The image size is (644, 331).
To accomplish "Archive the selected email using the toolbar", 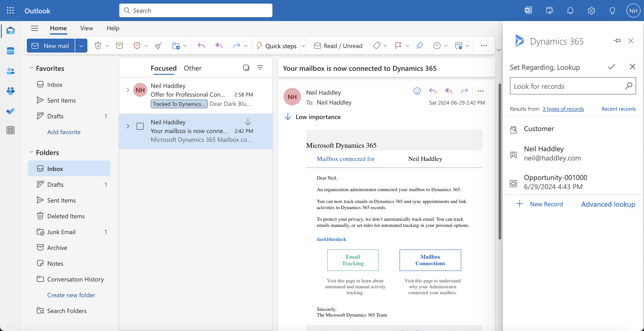I will coord(119,46).
